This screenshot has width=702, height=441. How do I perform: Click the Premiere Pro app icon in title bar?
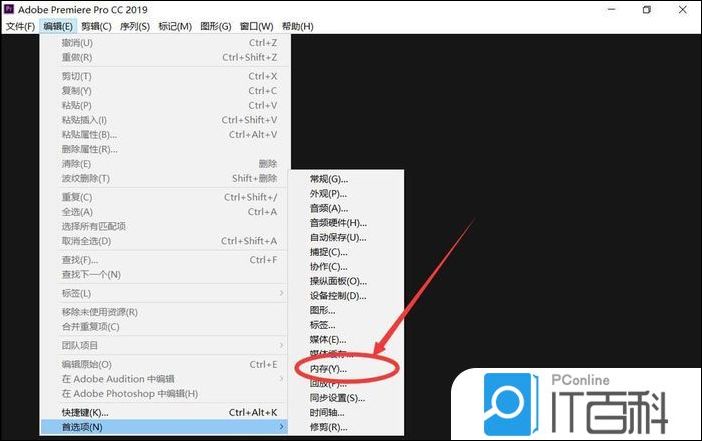pyautogui.click(x=9, y=9)
